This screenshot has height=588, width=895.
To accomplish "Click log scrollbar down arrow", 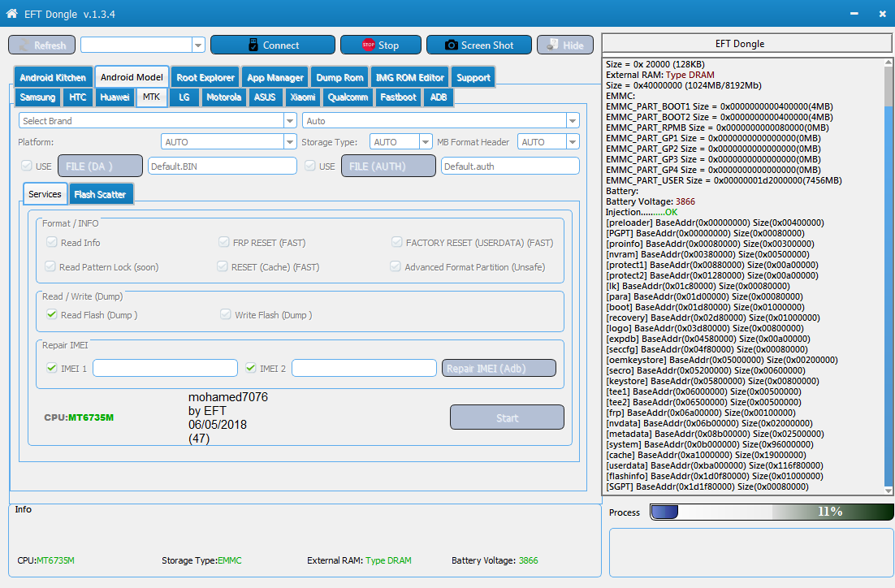I will pos(889,491).
